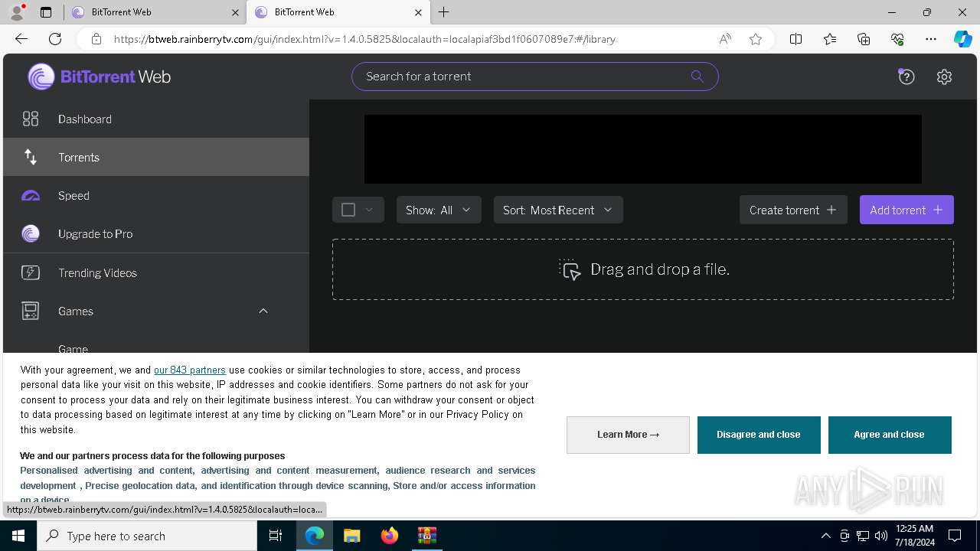Open Trending Videos section

pos(156,272)
